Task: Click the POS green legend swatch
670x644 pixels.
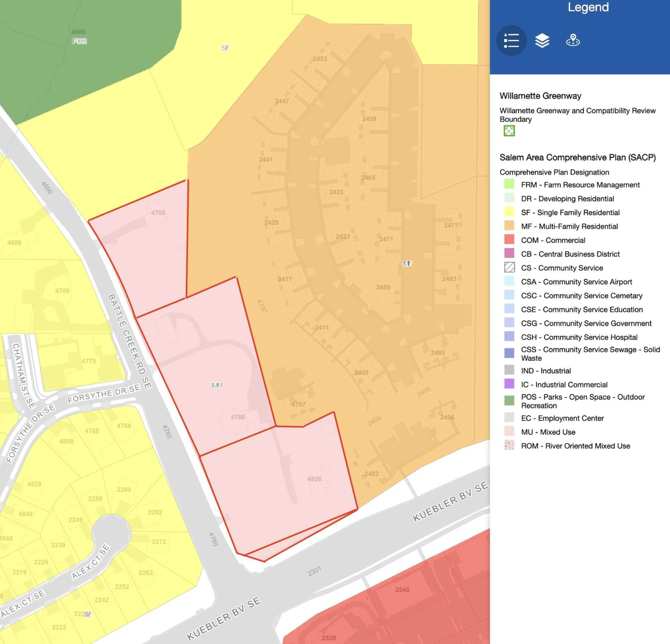Action: (x=509, y=400)
